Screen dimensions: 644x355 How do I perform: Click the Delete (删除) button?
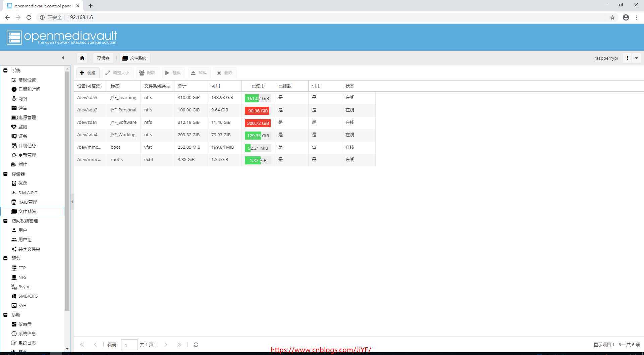click(x=225, y=73)
